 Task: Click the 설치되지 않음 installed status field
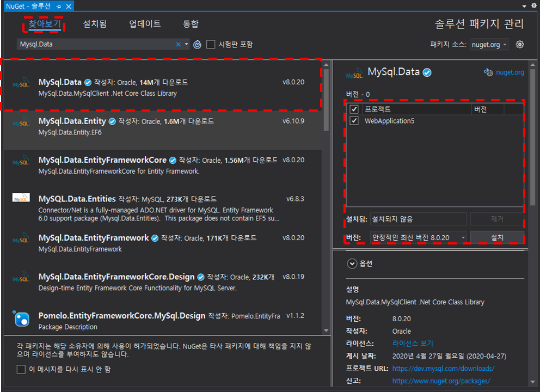(x=419, y=219)
